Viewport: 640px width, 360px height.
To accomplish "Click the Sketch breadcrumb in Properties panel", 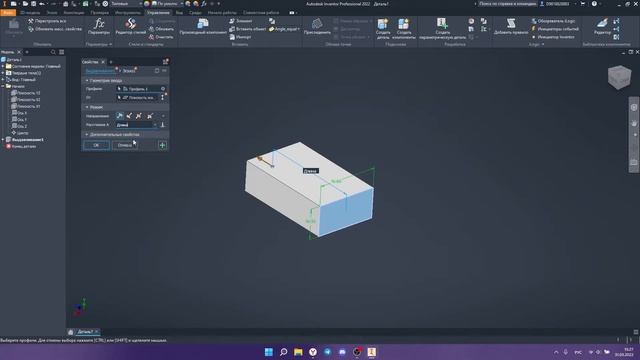I will point(129,71).
